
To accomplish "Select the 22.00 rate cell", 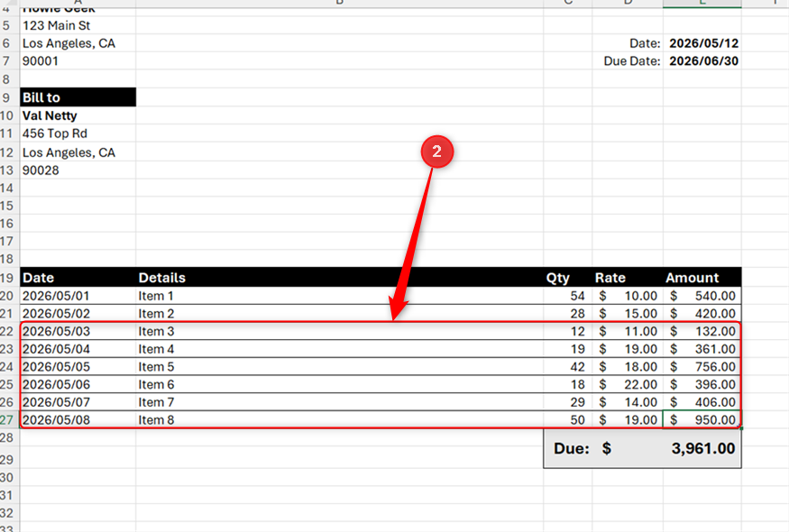I will point(628,384).
